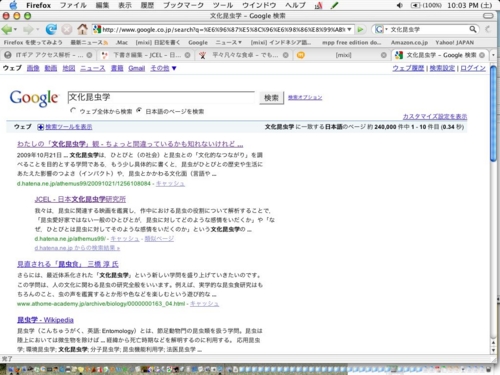Open the Yahoo! JAPAN bookmark

pos(455,43)
